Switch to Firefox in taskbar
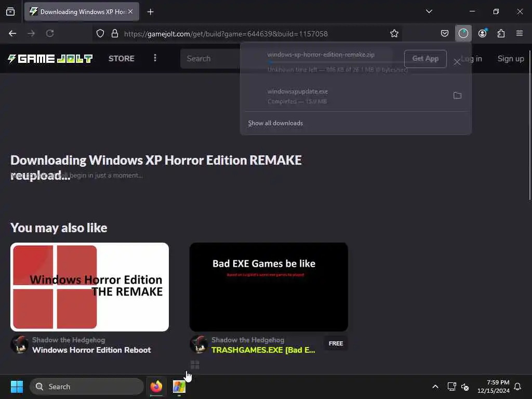532x399 pixels. tap(156, 387)
